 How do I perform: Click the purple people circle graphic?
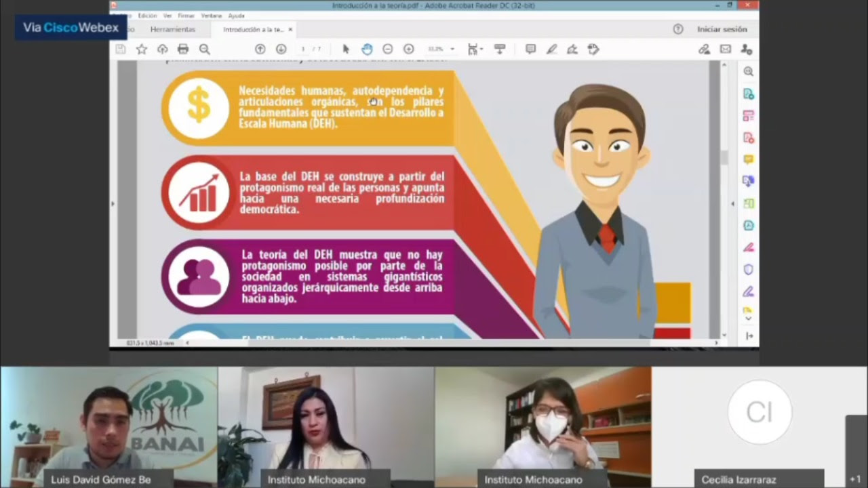point(199,277)
